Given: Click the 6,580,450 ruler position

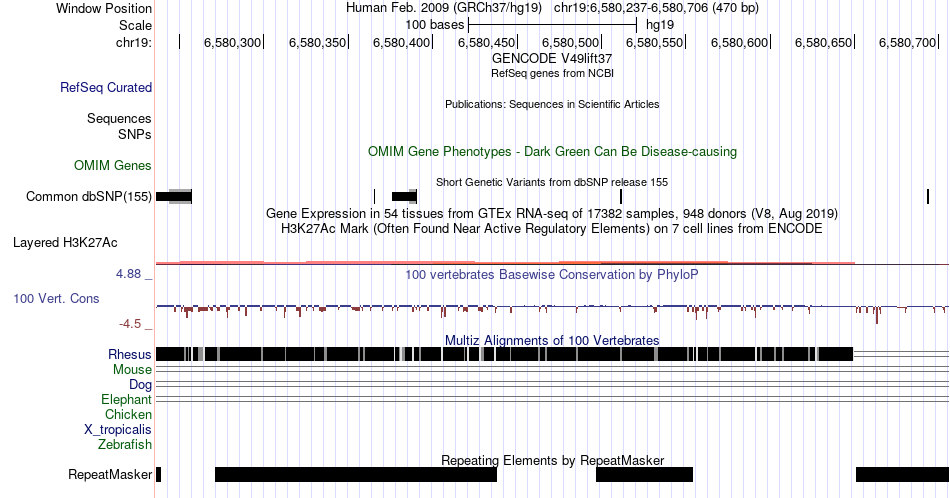Looking at the screenshot, I should point(486,42).
